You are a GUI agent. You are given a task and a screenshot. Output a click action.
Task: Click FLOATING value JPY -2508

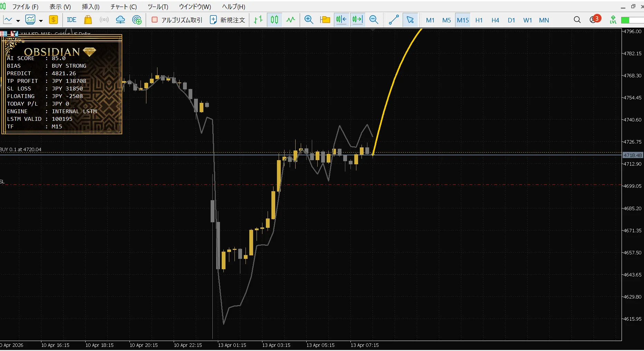point(67,96)
